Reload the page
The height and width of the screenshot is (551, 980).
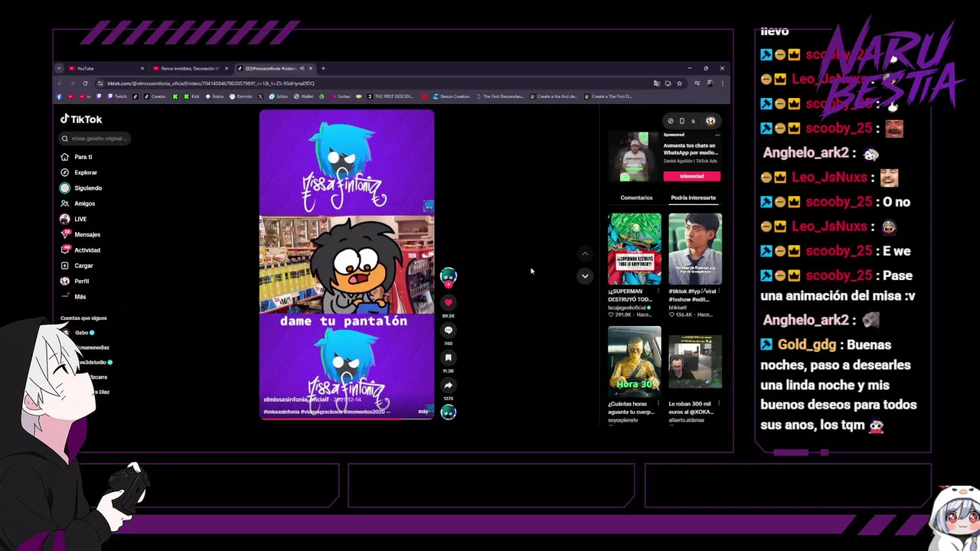[x=85, y=83]
